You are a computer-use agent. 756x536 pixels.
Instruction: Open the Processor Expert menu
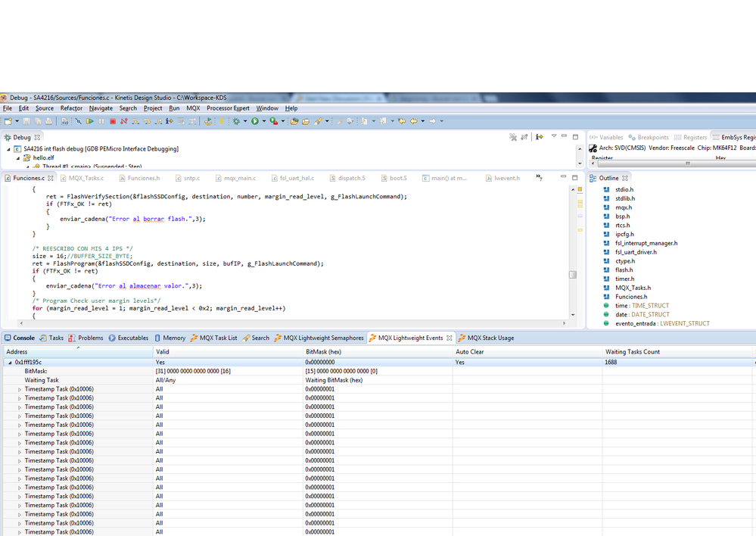click(x=228, y=108)
